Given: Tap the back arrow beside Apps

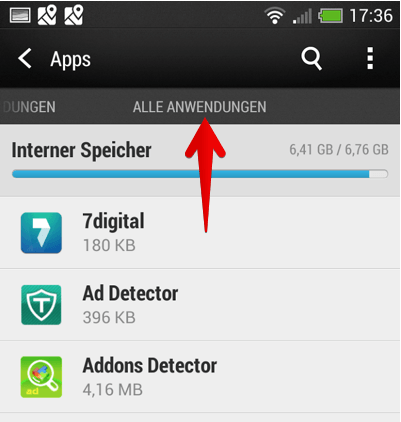Looking at the screenshot, I should pyautogui.click(x=25, y=59).
